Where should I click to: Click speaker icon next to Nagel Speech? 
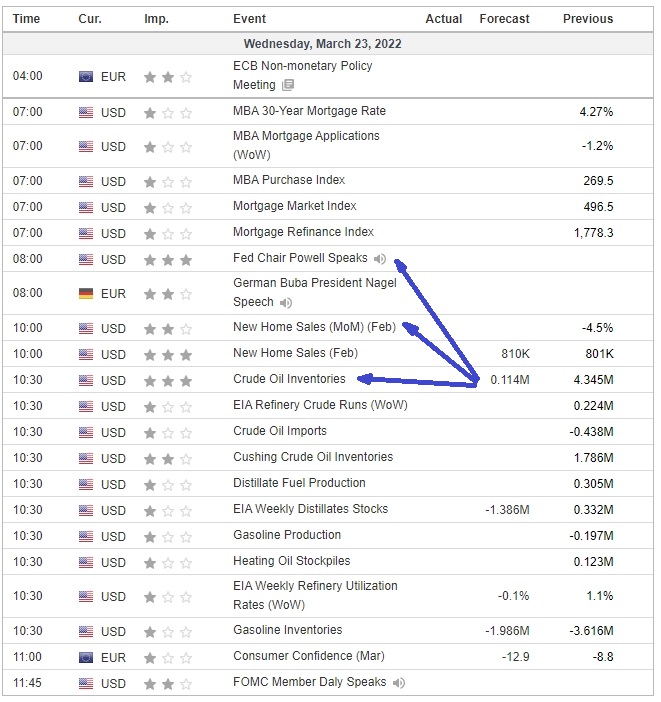286,303
